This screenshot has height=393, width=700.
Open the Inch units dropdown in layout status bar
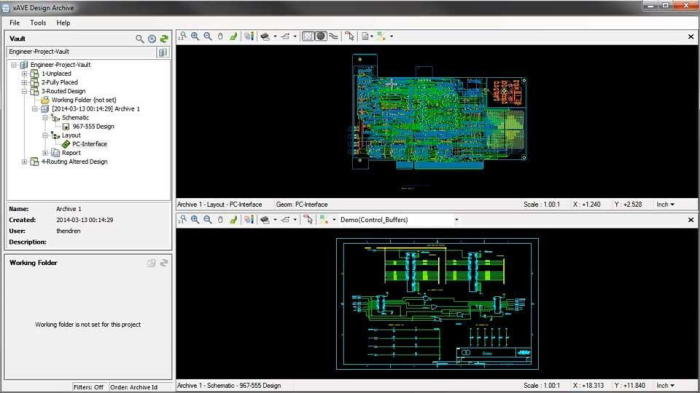[x=665, y=205]
